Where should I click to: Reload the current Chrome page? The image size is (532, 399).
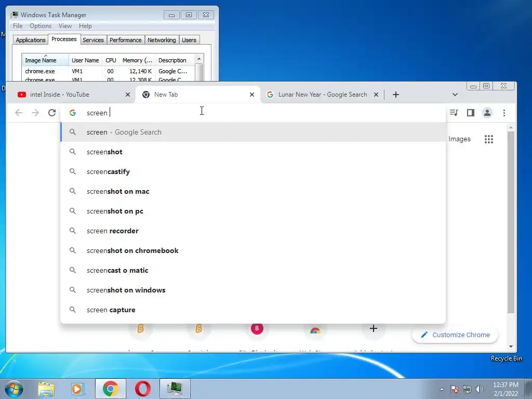click(52, 113)
